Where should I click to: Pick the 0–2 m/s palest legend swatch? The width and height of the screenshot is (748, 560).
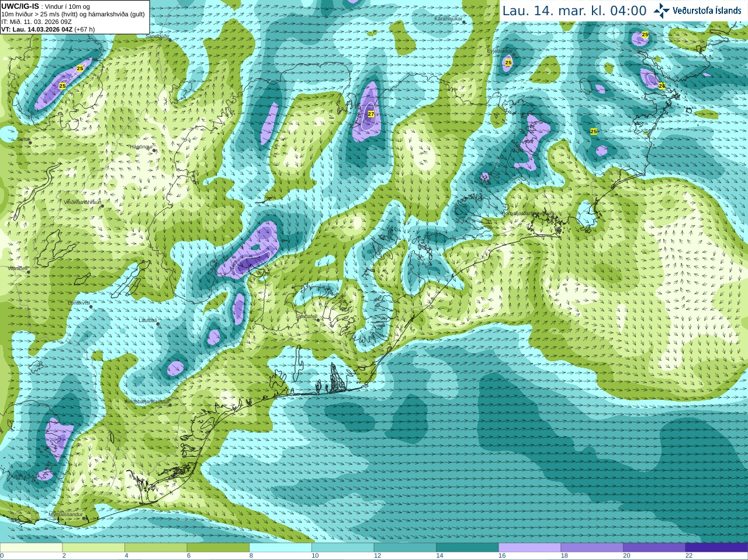pos(31,548)
